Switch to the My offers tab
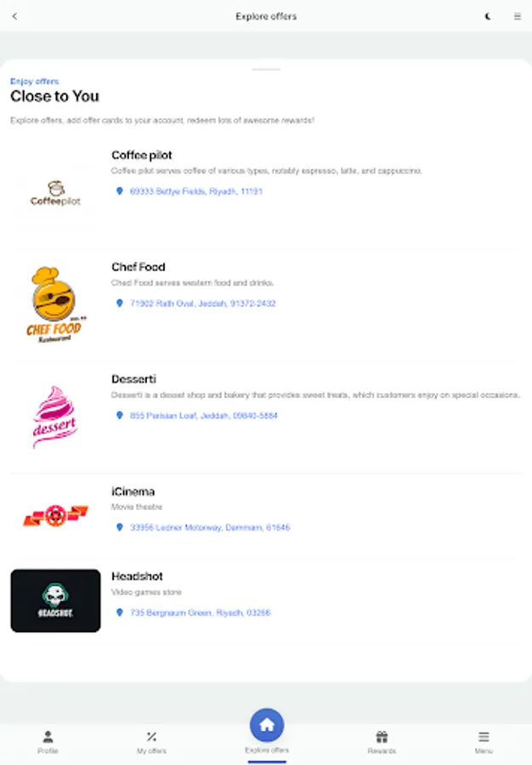 tap(151, 742)
